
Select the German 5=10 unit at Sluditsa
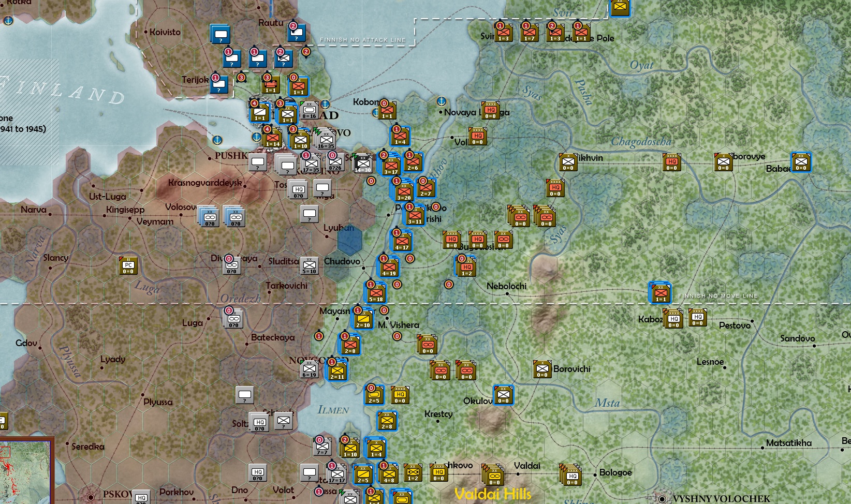(309, 265)
